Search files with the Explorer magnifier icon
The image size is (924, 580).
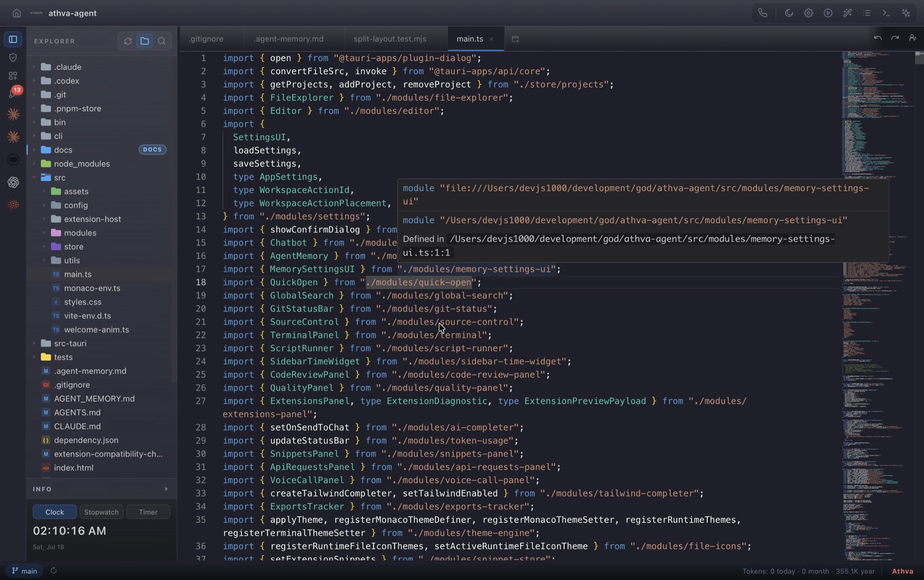pos(162,41)
